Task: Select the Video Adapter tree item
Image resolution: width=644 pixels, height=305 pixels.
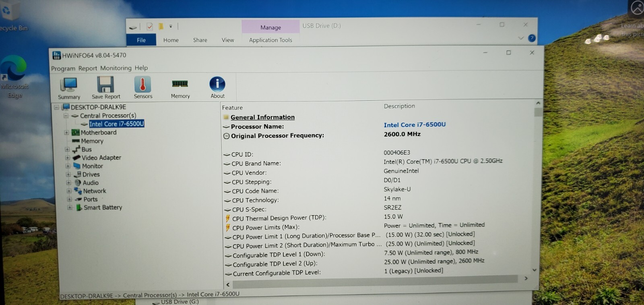Action: (101, 158)
